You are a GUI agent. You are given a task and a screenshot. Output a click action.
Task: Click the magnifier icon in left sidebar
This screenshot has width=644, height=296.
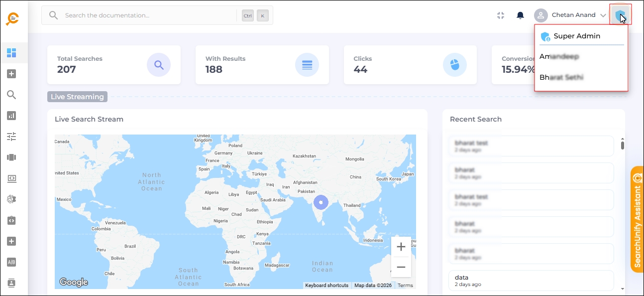(12, 95)
